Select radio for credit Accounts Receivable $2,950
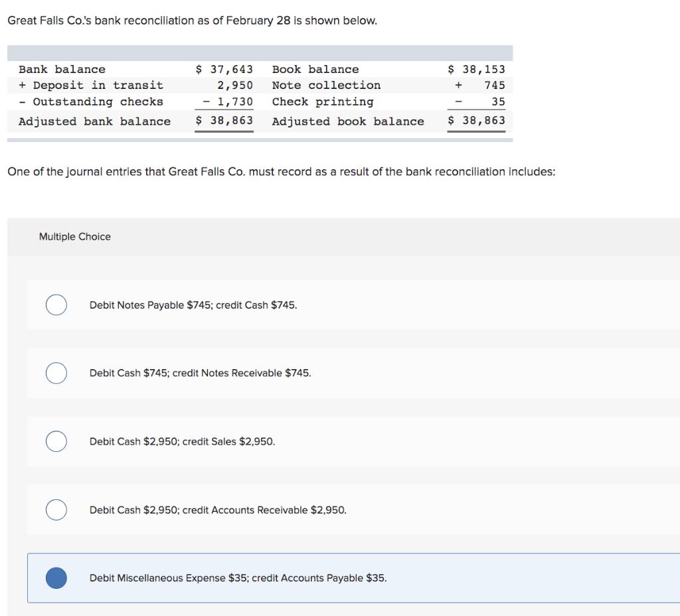Image resolution: width=680 pixels, height=616 pixels. click(x=56, y=510)
